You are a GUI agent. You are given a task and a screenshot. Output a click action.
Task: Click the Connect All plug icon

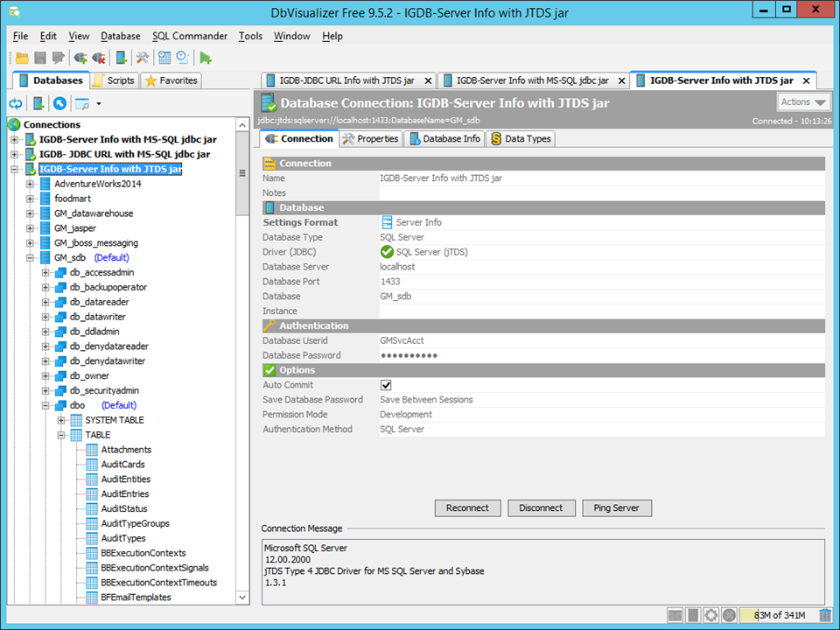click(80, 58)
